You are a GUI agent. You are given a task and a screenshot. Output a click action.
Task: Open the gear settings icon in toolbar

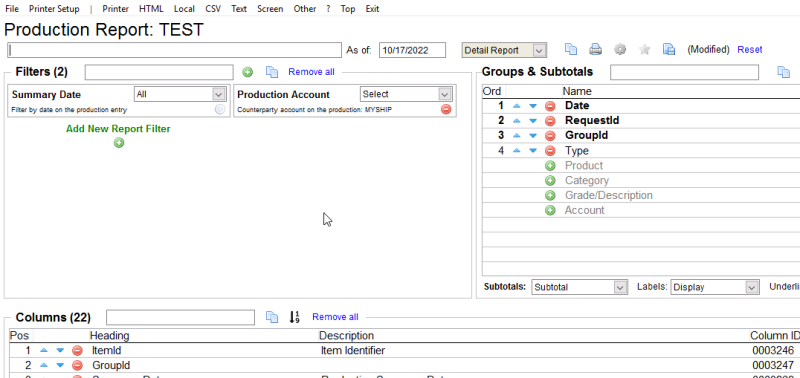620,49
